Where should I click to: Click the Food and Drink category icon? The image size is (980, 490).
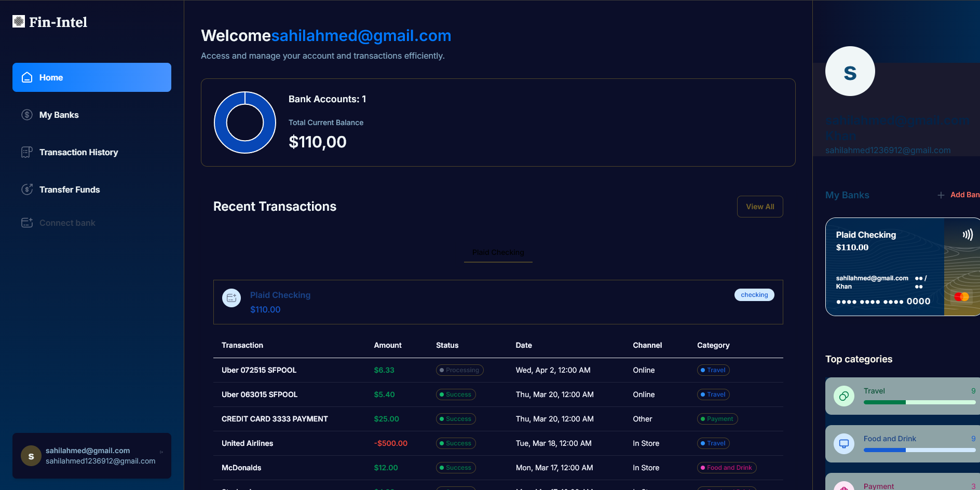(844, 444)
